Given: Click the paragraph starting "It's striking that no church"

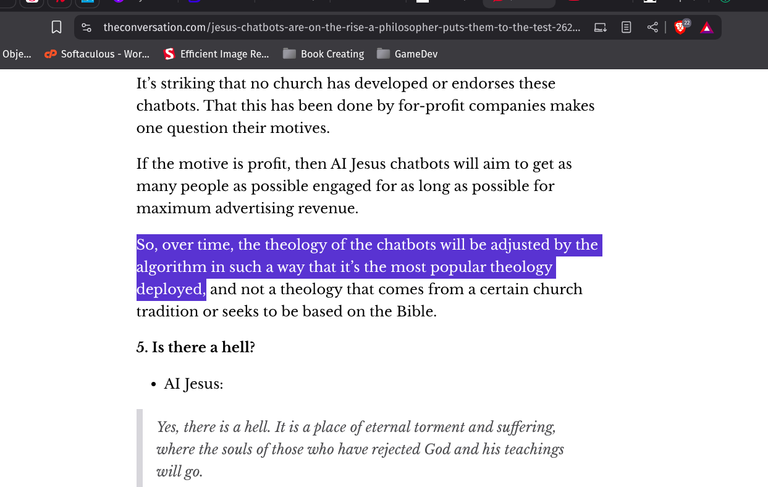Looking at the screenshot, I should click(365, 106).
